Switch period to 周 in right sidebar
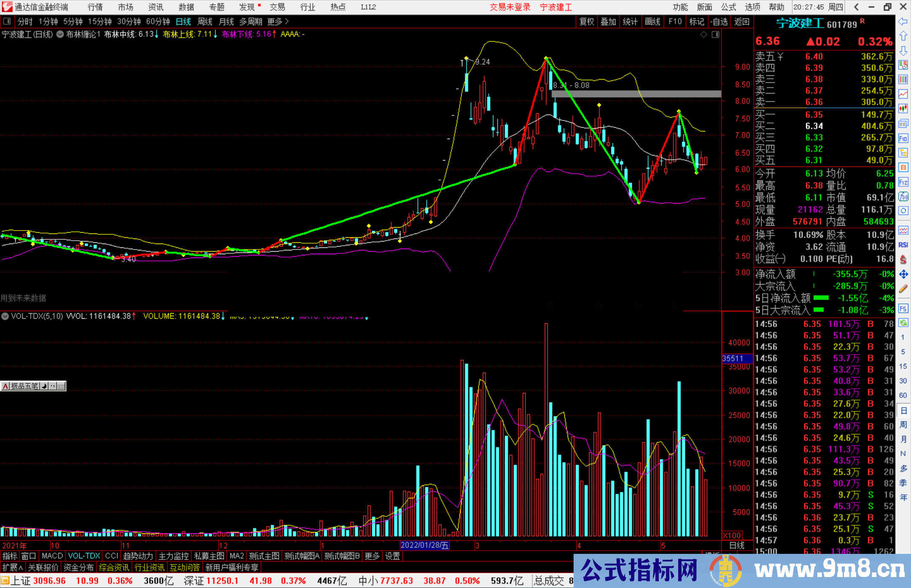The height and width of the screenshot is (588, 911). pos(903,424)
